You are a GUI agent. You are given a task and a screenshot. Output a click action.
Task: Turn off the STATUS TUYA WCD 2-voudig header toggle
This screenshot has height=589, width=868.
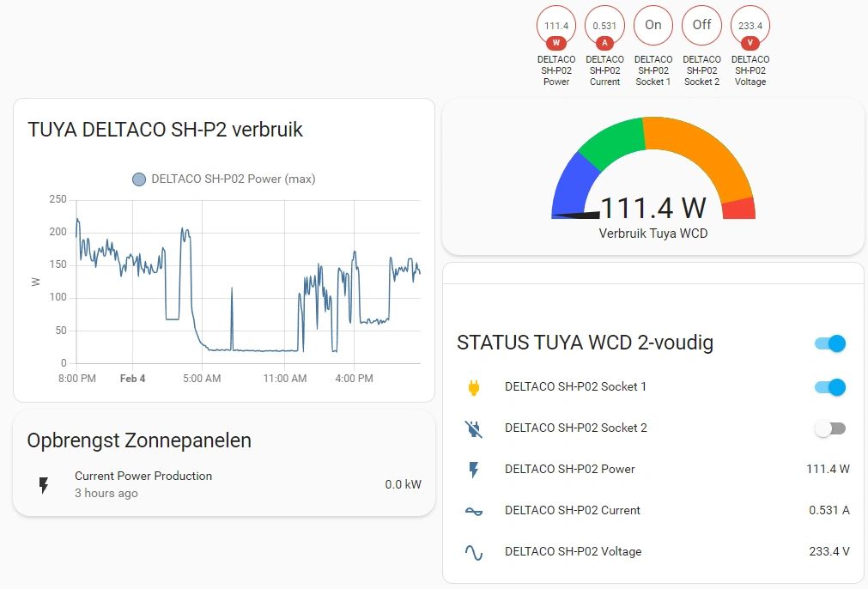click(x=830, y=343)
